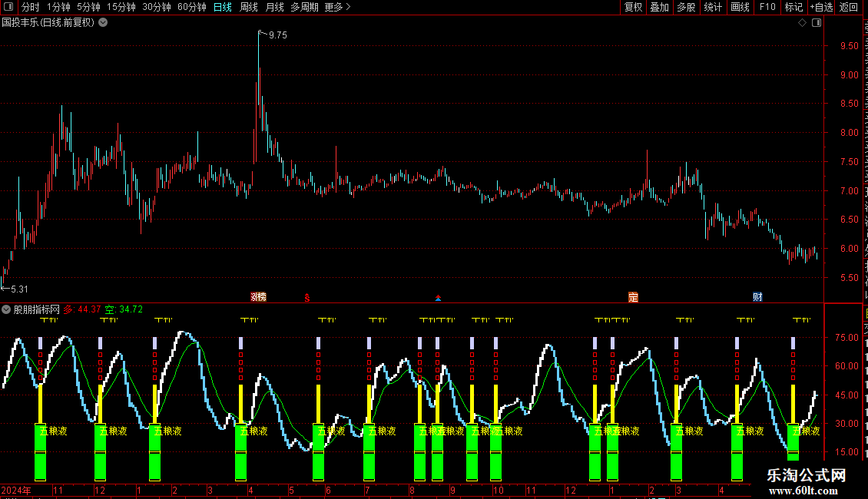This screenshot has width=868, height=499.
Task: Toggle the left sidebar panel icon
Action: pyautogui.click(x=8, y=7)
